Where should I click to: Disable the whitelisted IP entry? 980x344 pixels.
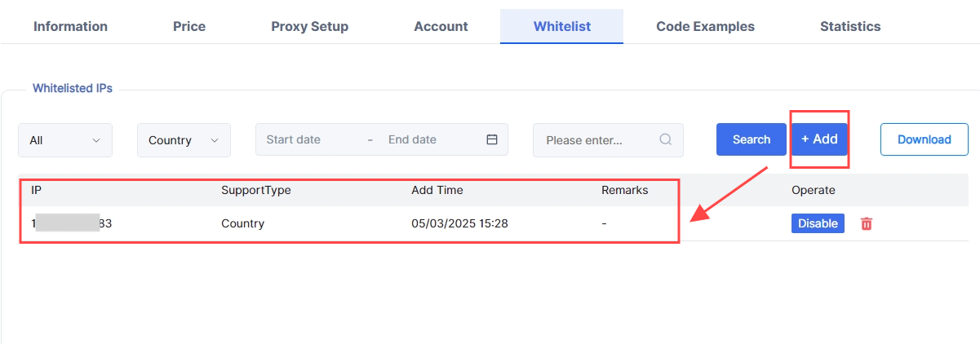(x=818, y=223)
